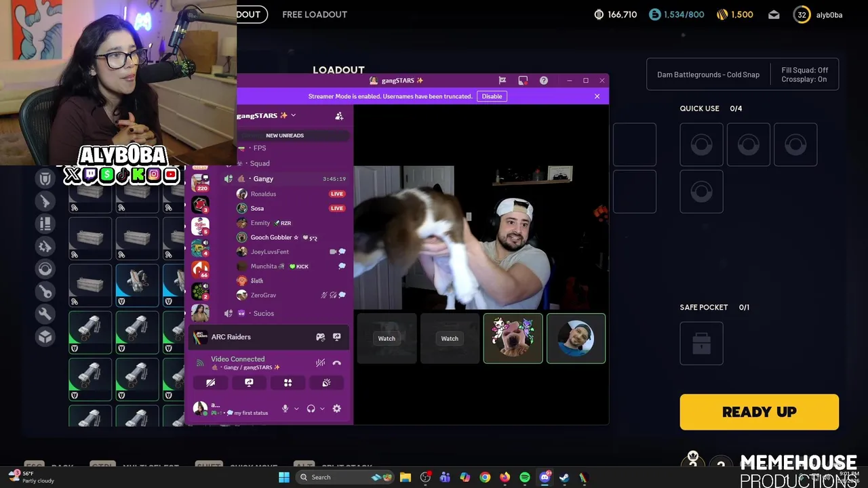Select the wrench category in inventory sidebar
The height and width of the screenshot is (488, 868).
(x=45, y=314)
